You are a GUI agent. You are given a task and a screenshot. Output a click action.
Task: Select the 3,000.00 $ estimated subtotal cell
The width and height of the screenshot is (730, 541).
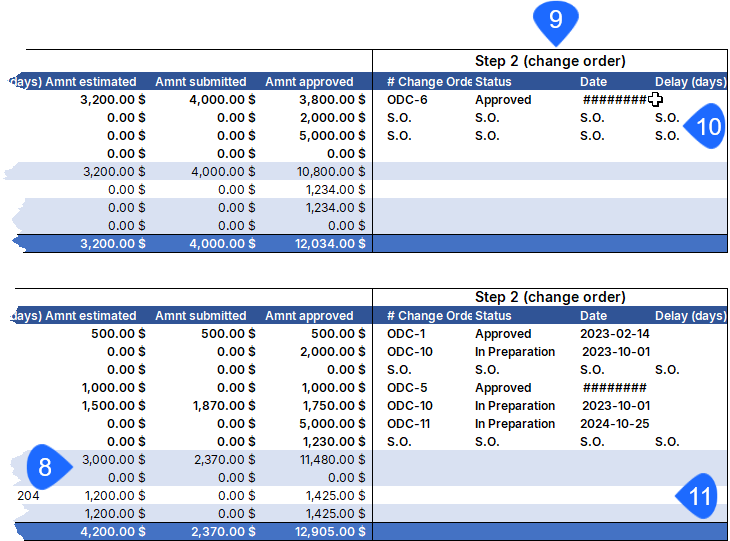coord(114,460)
